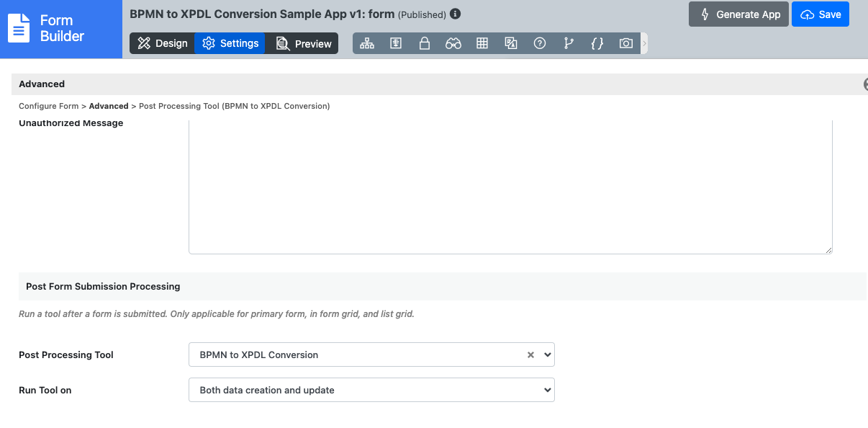The width and height of the screenshot is (868, 428).
Task: Click the hierarchy tree diagram icon
Action: pyautogui.click(x=367, y=43)
